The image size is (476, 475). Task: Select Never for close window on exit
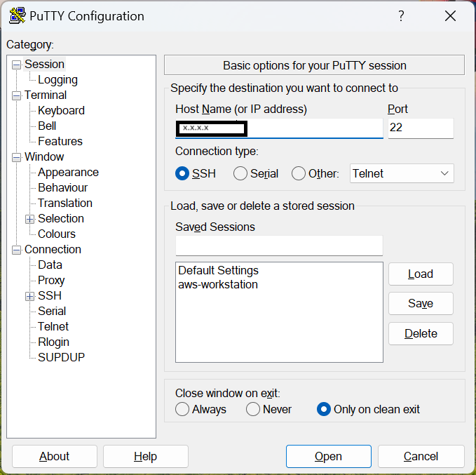253,409
